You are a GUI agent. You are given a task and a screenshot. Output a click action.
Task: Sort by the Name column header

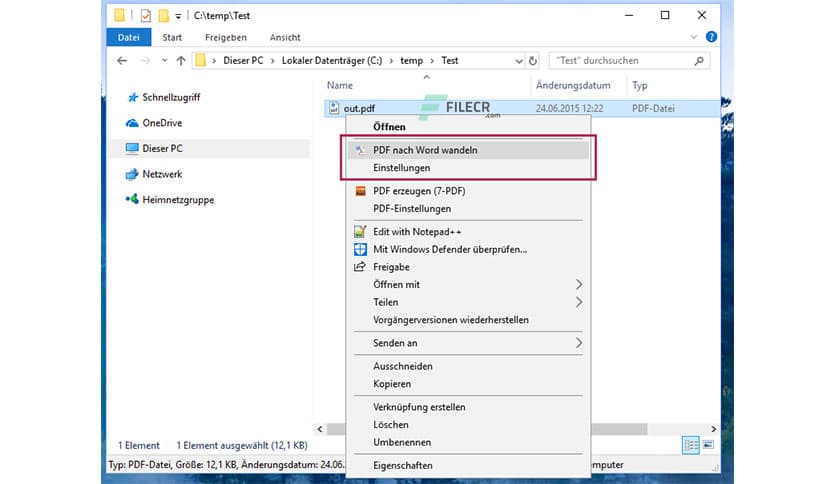click(340, 85)
